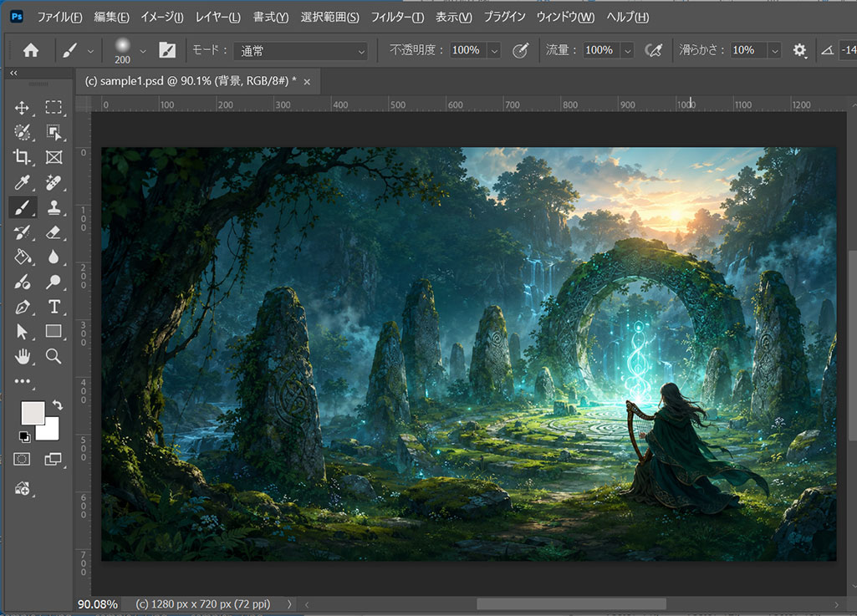The height and width of the screenshot is (616, 857).
Task: Select the Eraser tool
Action: 54,233
